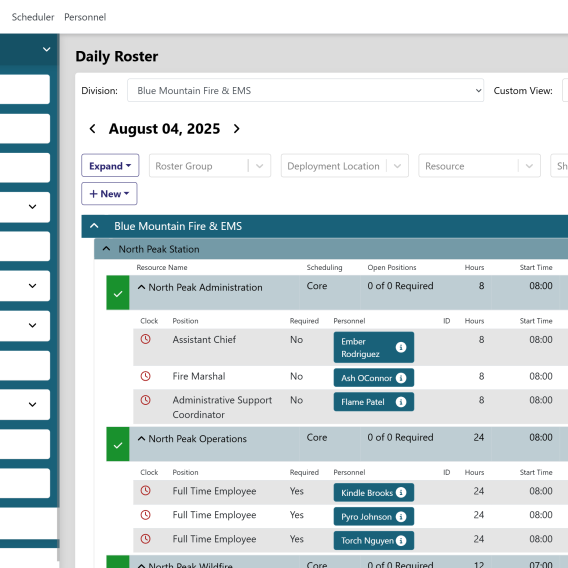
Task: Click Scheduling column header
Action: (324, 267)
